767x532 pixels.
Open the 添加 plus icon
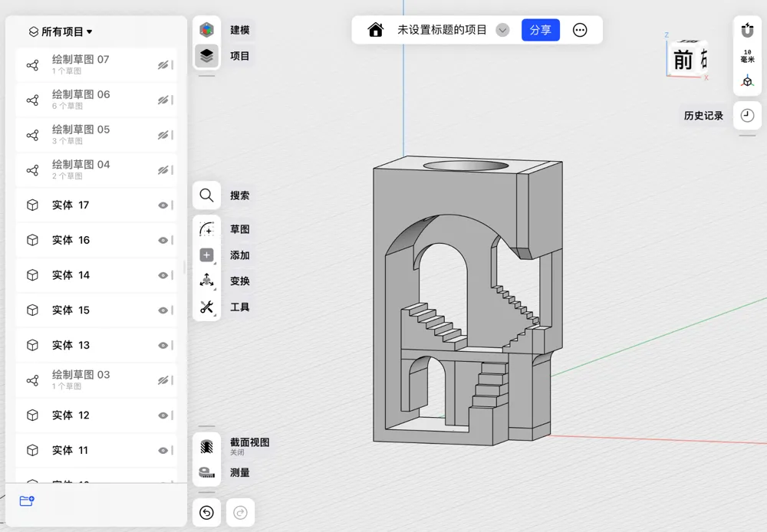pyautogui.click(x=206, y=255)
